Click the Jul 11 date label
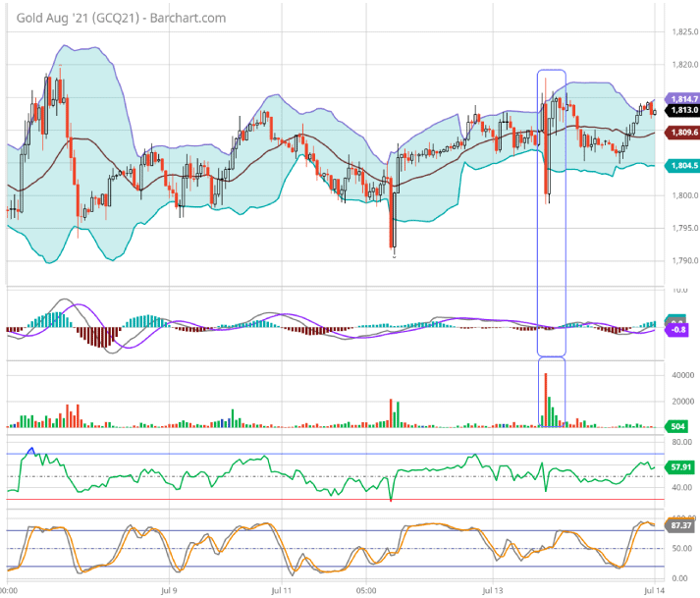The height and width of the screenshot is (598, 700). 280,591
